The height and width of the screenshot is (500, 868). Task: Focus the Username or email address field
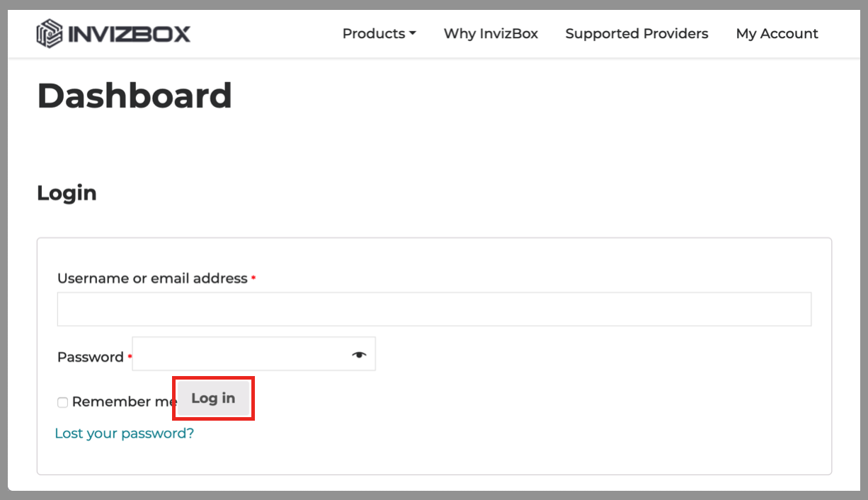tap(434, 309)
